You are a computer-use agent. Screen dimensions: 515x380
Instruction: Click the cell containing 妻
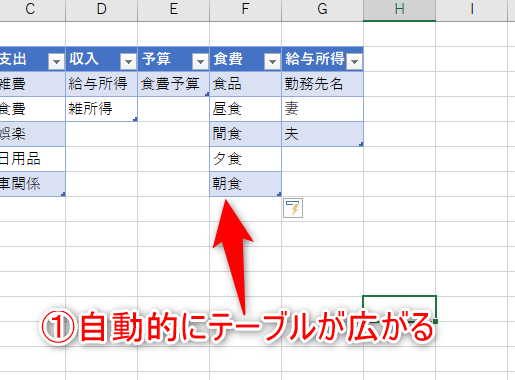point(322,109)
